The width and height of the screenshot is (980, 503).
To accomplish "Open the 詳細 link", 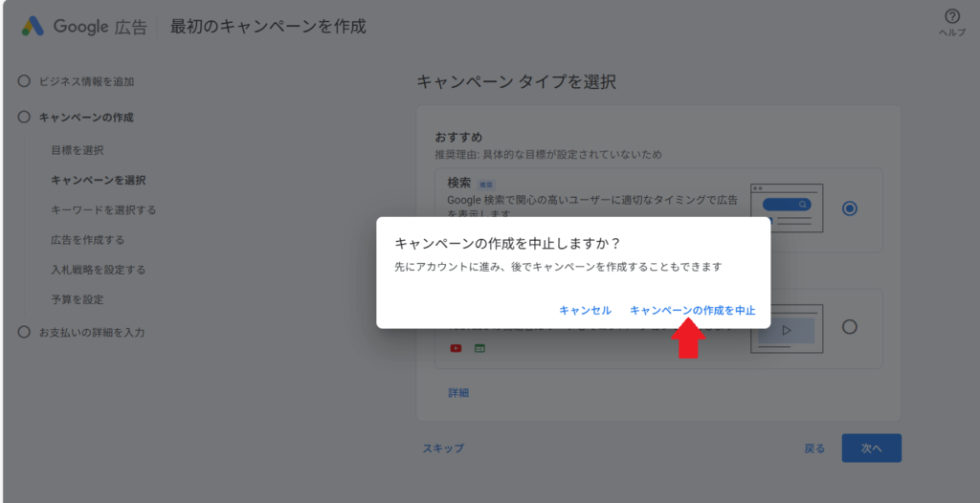I will pyautogui.click(x=458, y=393).
